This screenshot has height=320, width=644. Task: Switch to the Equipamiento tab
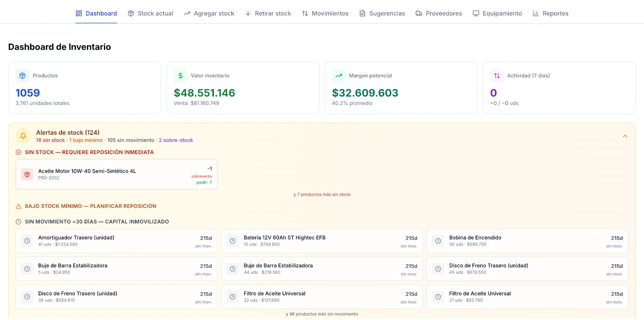[x=497, y=13]
